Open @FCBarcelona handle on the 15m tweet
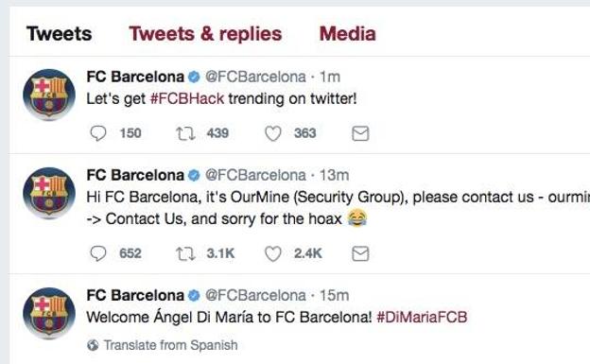Screen dimensions: 590x364 click(x=255, y=296)
